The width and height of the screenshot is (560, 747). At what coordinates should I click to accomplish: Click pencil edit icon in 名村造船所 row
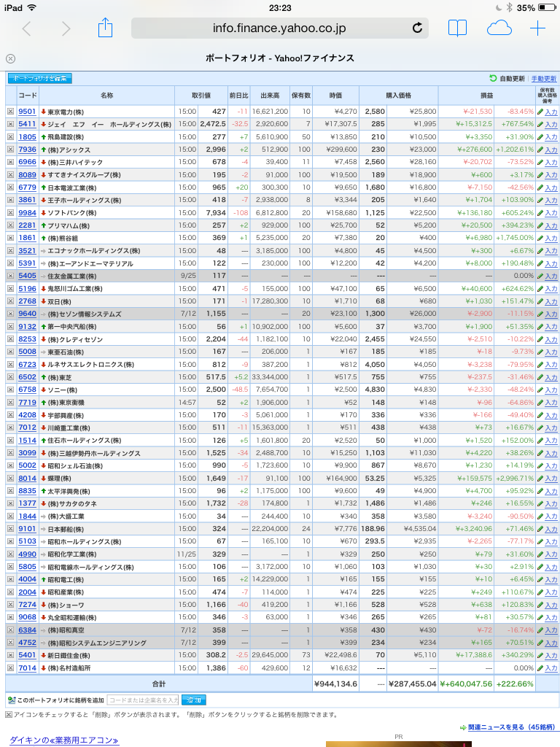point(540,668)
